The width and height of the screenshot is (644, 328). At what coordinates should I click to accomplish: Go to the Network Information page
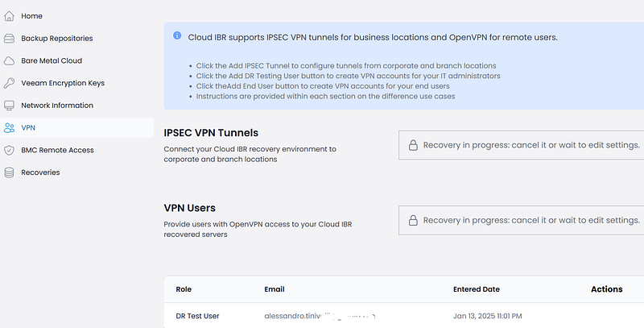[57, 106]
